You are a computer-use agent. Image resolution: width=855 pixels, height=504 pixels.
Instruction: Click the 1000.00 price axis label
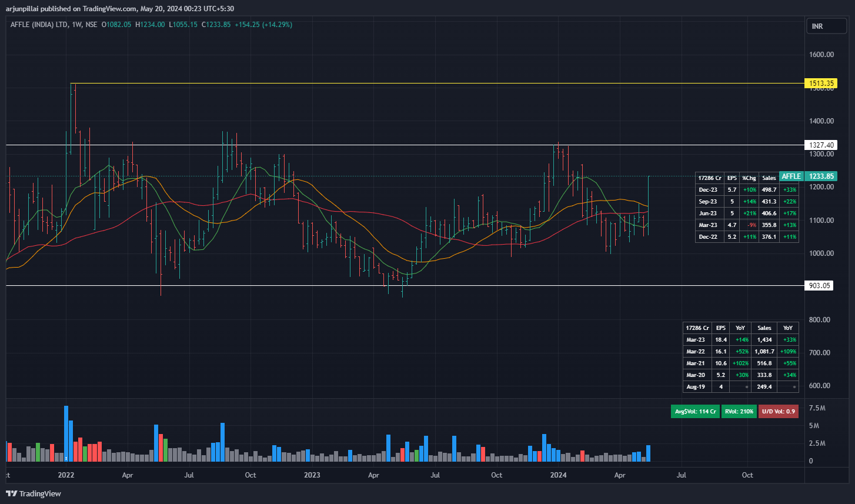[821, 253]
